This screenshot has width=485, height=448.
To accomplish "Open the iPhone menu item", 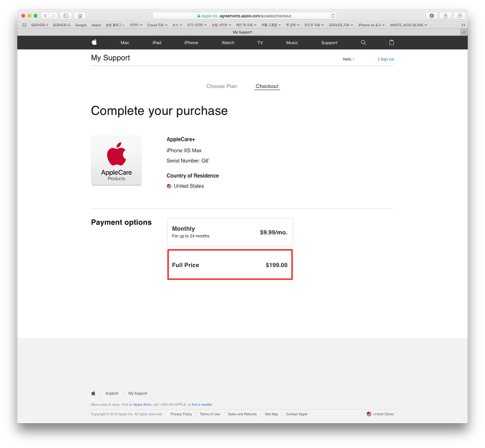I will tap(191, 43).
